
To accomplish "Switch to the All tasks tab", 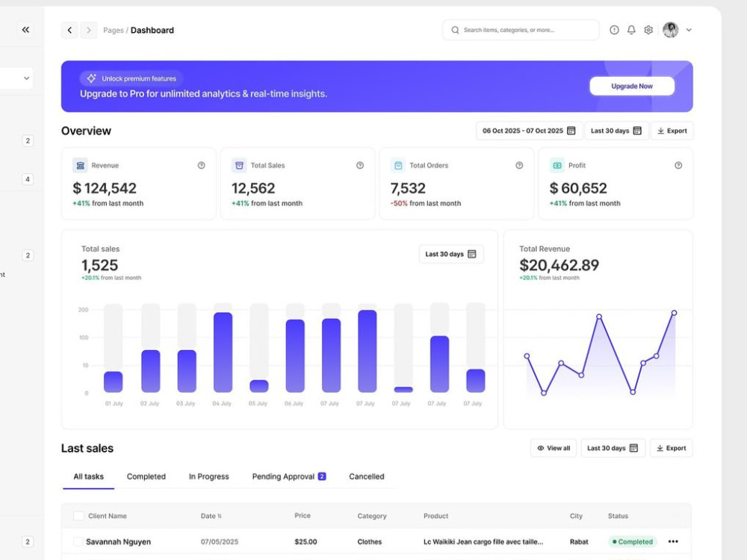I will pos(89,476).
